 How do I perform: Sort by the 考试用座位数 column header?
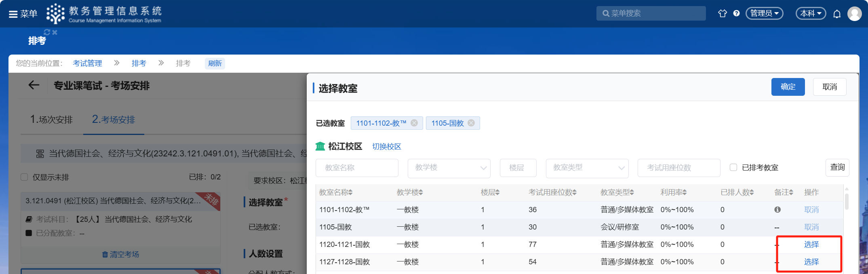click(x=552, y=192)
